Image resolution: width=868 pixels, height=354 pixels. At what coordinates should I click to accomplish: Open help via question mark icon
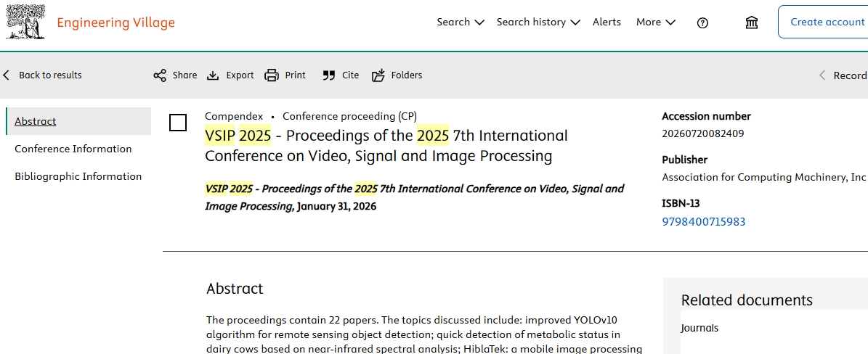click(x=702, y=22)
